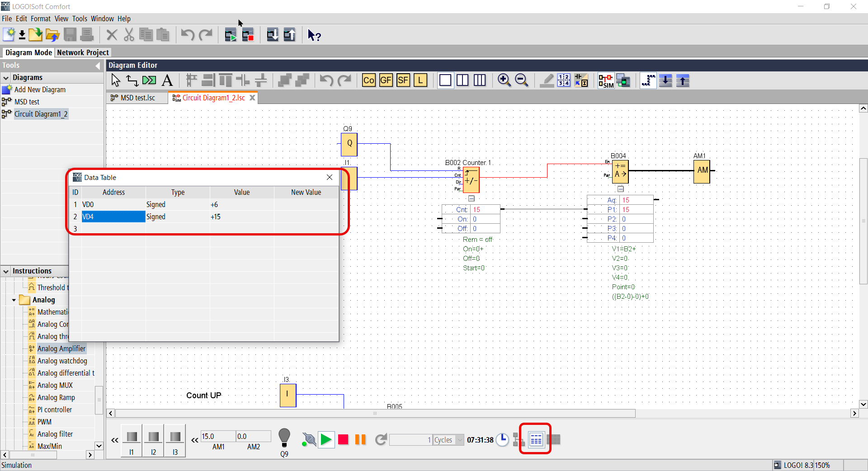868x471 pixels.
Task: Collapse the Diagrams section
Action: (6, 78)
